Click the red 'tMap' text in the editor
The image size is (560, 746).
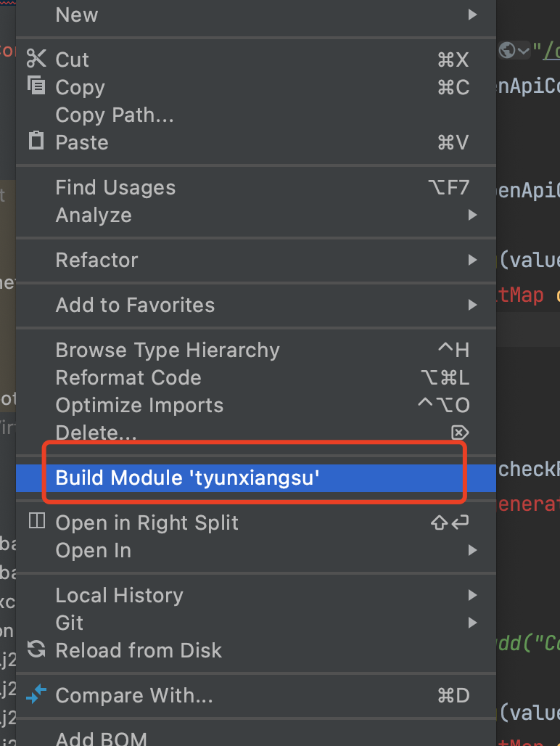521,295
